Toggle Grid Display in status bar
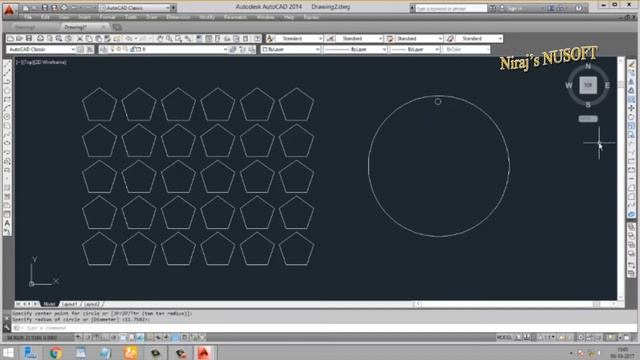The width and height of the screenshot is (640, 360). tap(96, 338)
